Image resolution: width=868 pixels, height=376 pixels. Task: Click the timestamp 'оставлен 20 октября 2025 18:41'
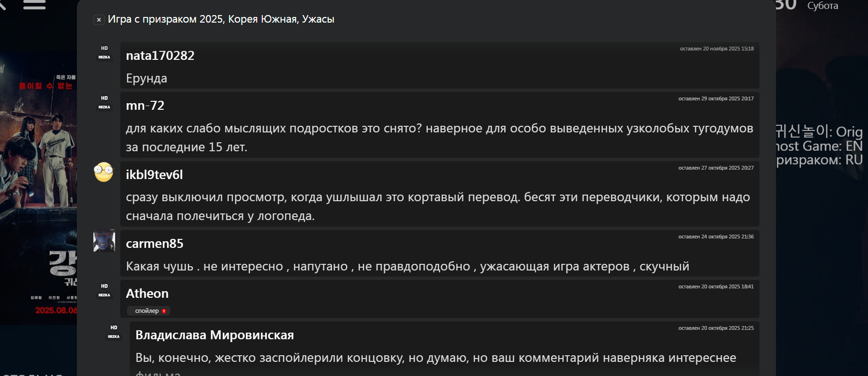[716, 287]
